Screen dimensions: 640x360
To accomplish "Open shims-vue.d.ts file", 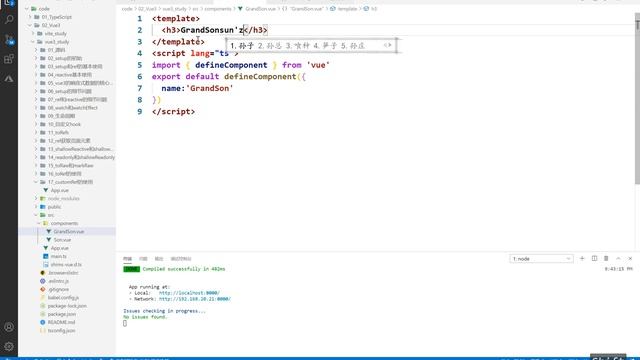I will [x=66, y=264].
